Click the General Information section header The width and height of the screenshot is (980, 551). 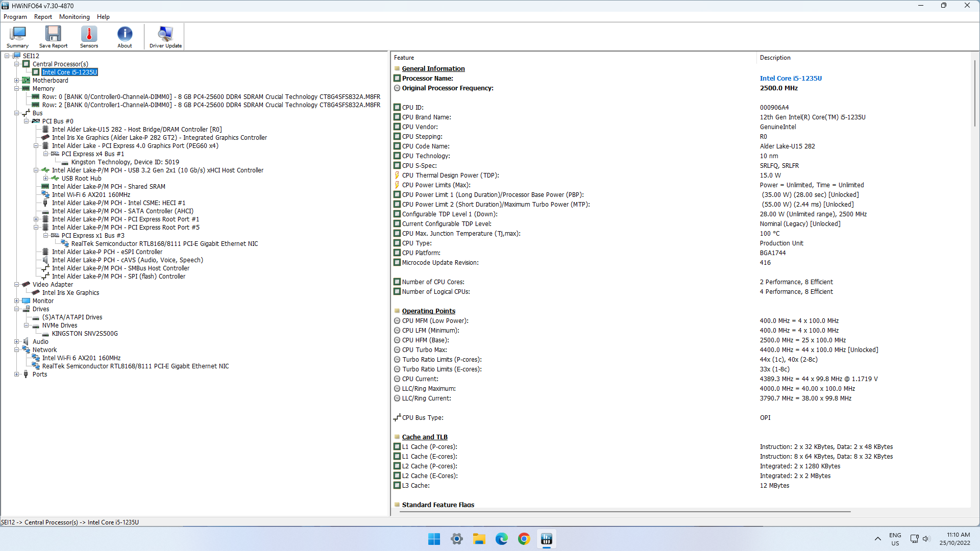pyautogui.click(x=433, y=69)
